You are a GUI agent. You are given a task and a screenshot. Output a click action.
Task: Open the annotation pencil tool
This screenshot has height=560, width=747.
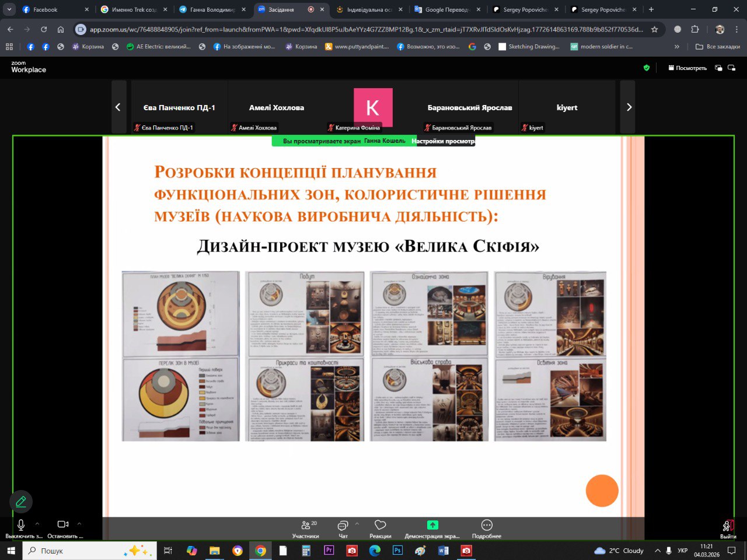(x=21, y=502)
